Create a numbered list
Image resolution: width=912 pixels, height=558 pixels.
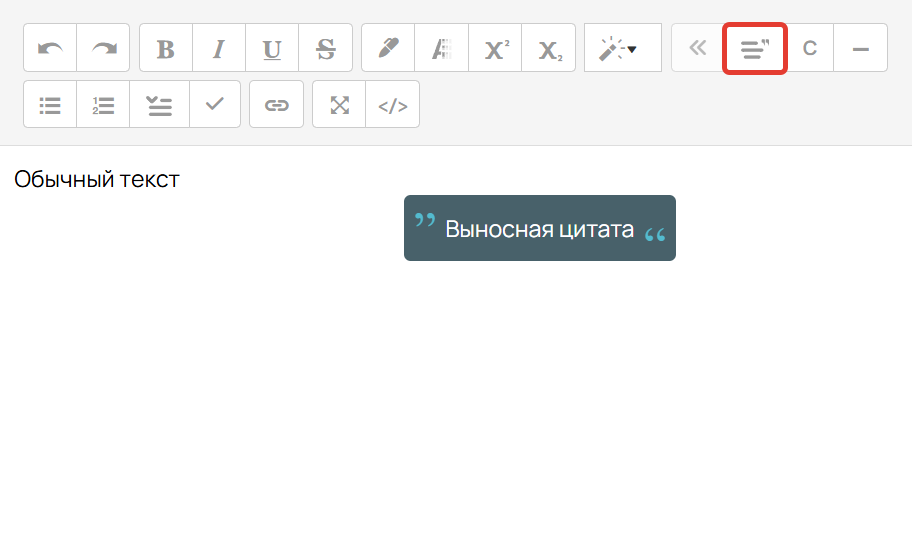(103, 104)
